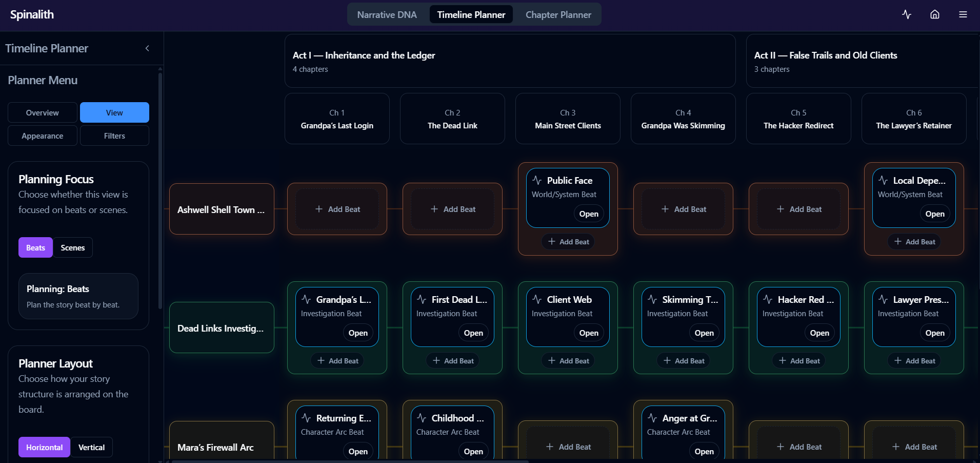Open Filters in Planner Menu
Screen dimensions: 980x463
click(x=114, y=136)
